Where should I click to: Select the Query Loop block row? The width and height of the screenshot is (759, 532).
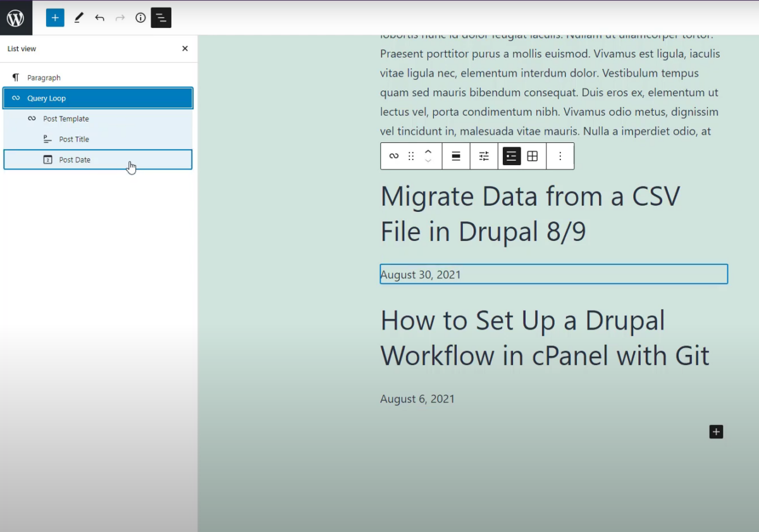(98, 98)
